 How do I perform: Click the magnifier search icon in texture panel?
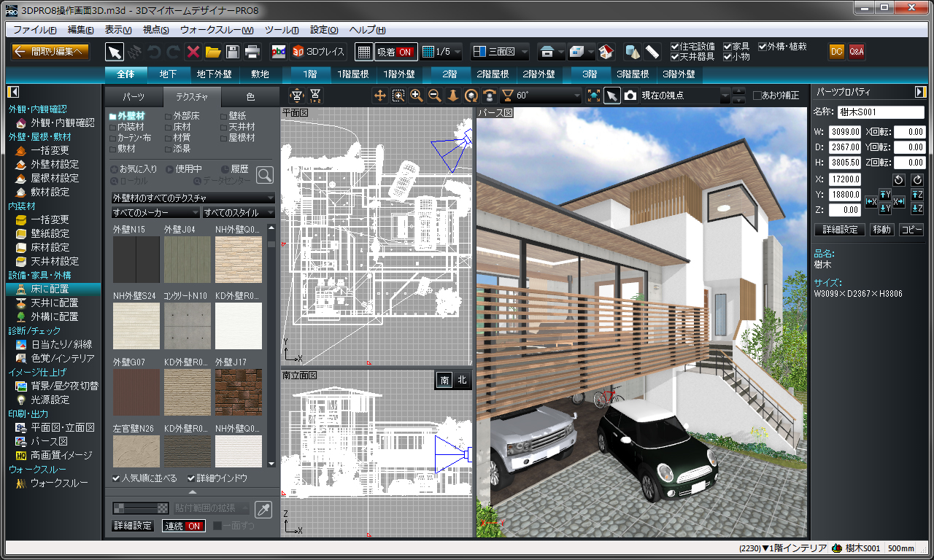[x=264, y=174]
